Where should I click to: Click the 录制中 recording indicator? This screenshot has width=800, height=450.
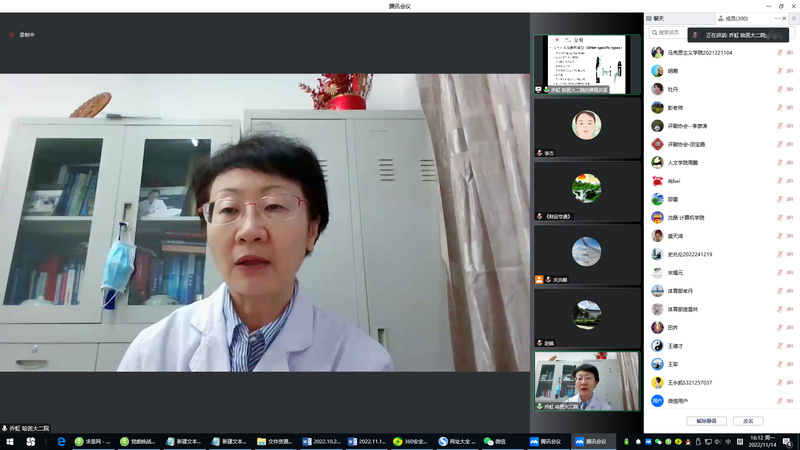click(x=21, y=35)
